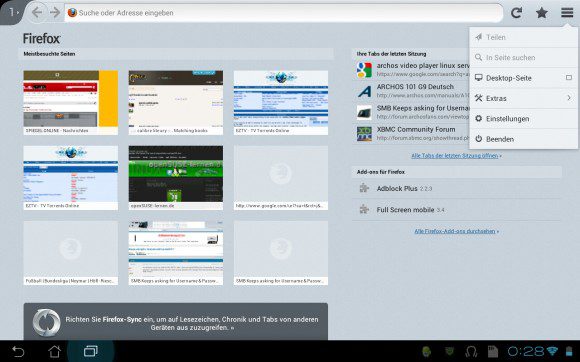The height and width of the screenshot is (362, 580).
Task: Select the Teilen menu entry
Action: [x=523, y=37]
